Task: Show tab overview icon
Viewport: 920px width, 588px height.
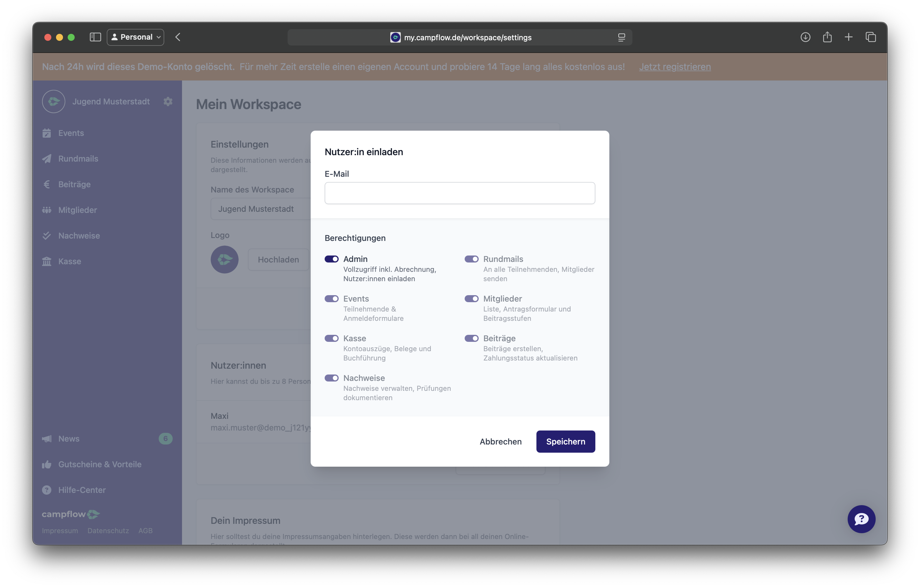Action: [x=871, y=37]
